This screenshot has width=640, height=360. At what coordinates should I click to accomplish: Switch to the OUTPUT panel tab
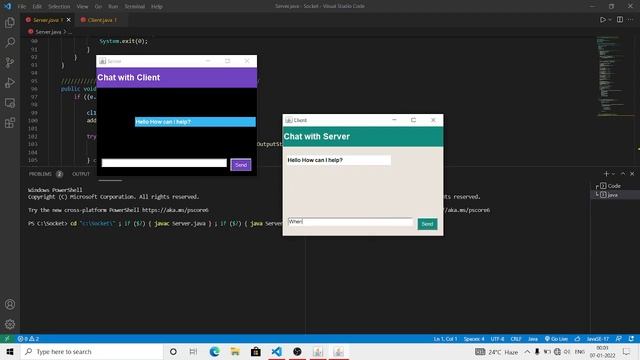tap(81, 174)
